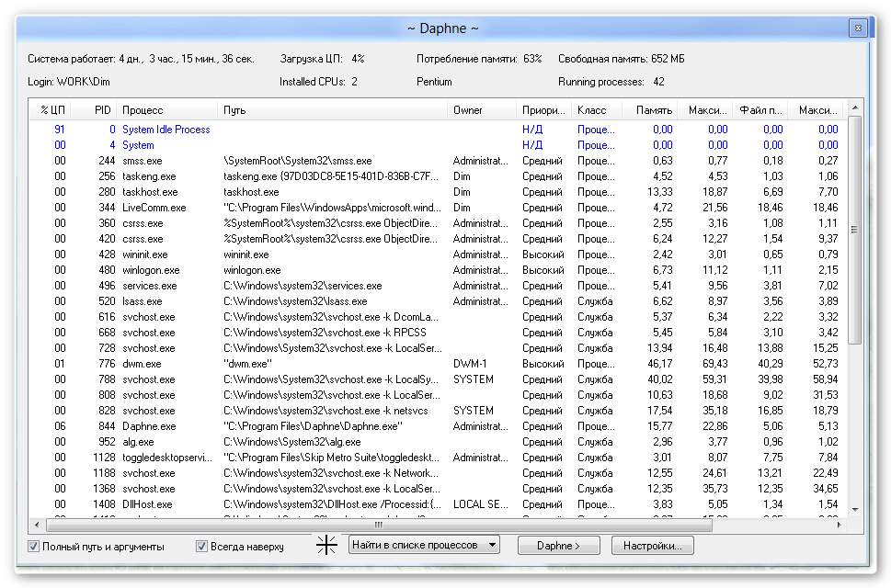This screenshot has width=891, height=588.
Task: Open the 'Daphne >' menu button
Action: click(x=559, y=546)
